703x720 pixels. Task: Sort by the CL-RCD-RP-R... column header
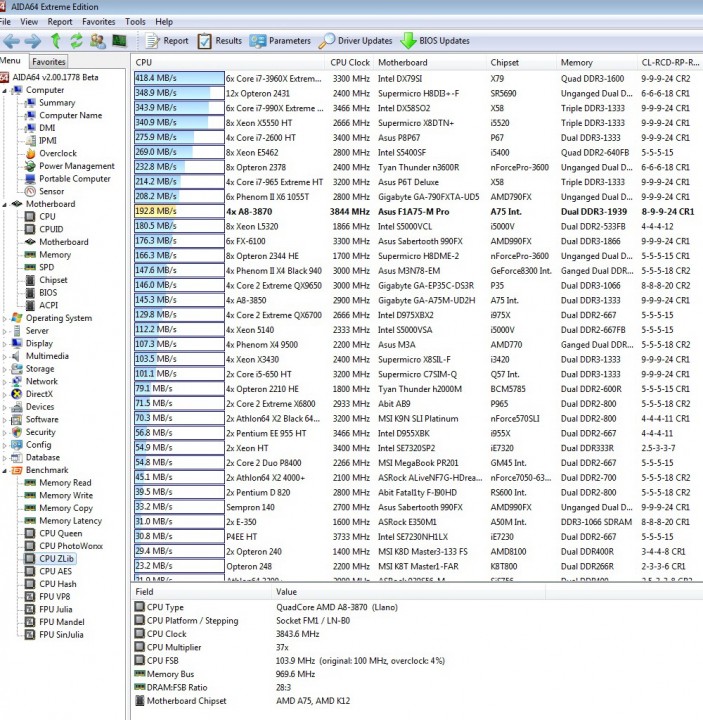tap(670, 62)
